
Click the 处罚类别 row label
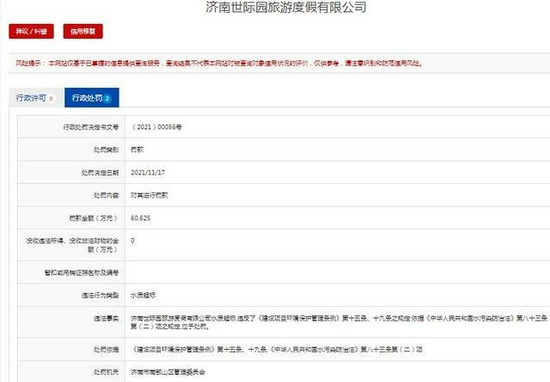pyautogui.click(x=106, y=150)
